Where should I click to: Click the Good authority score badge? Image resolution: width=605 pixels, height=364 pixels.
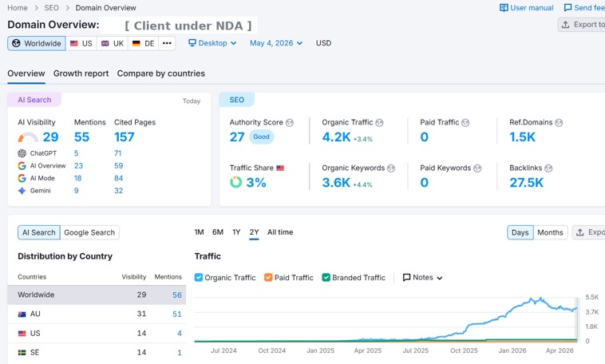[261, 136]
